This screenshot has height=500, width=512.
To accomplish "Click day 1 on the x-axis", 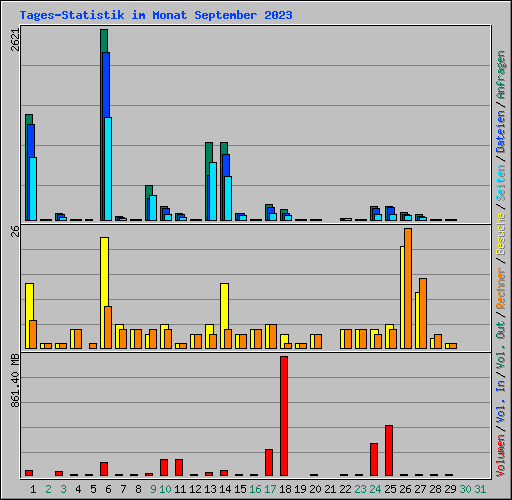I will click(x=33, y=489).
